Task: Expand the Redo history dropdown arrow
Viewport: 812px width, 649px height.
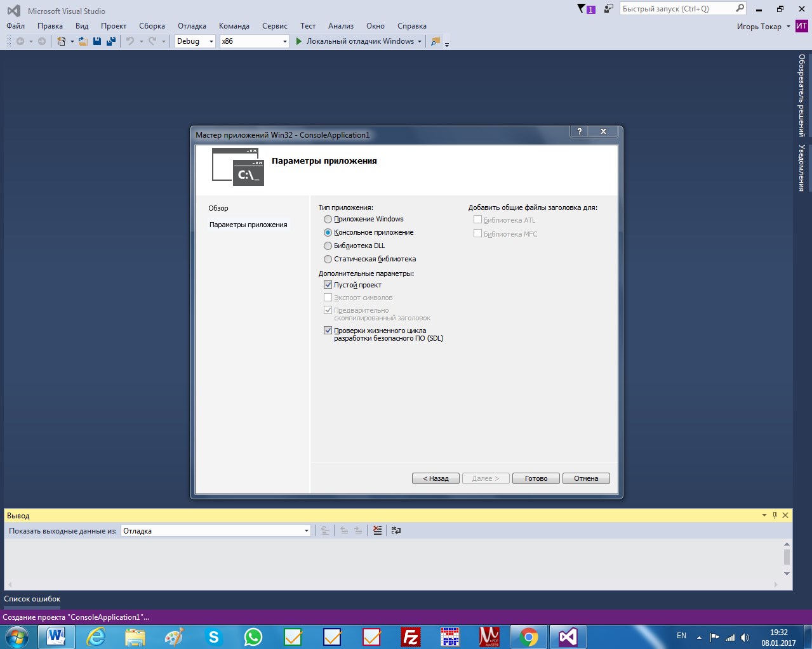Action: coord(163,41)
